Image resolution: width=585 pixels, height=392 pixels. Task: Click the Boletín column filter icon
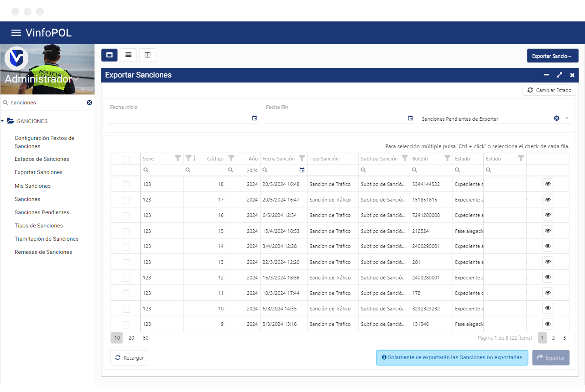coord(447,158)
